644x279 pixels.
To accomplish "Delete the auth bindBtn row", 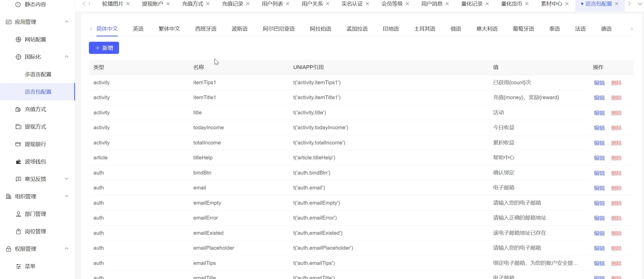I will click(616, 173).
